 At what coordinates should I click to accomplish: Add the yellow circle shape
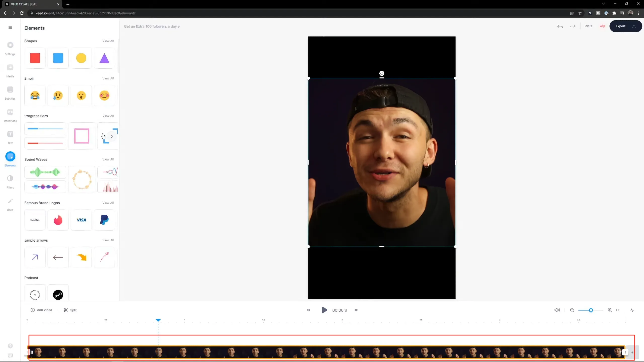click(81, 58)
